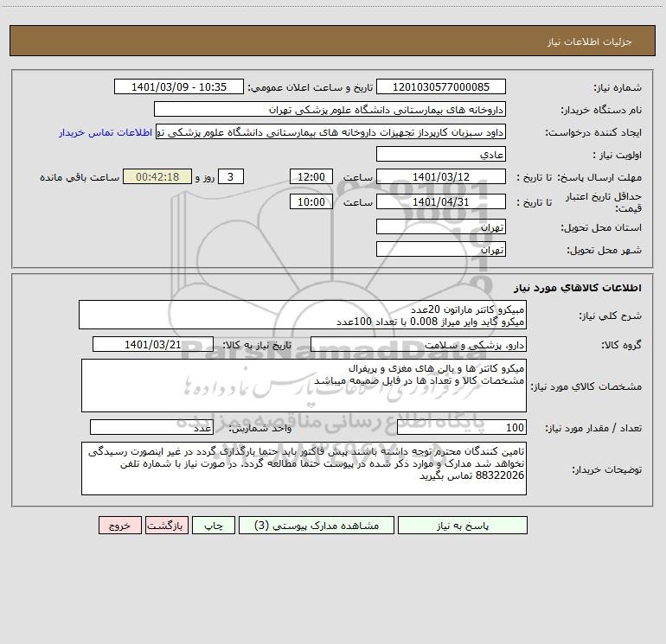Click label تاریخ و ساعت اعلان عمومی
Screen dimensions: 666x644
coord(311,87)
